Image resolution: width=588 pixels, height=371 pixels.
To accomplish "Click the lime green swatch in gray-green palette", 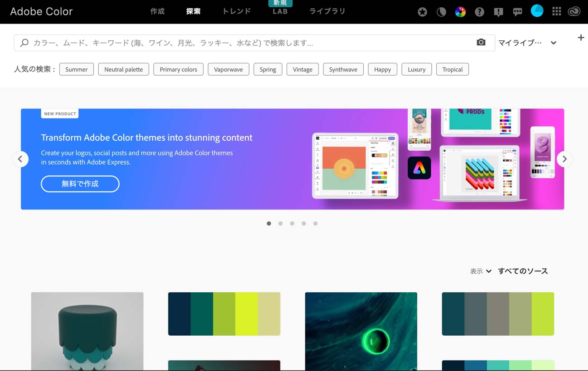I will point(543,314).
